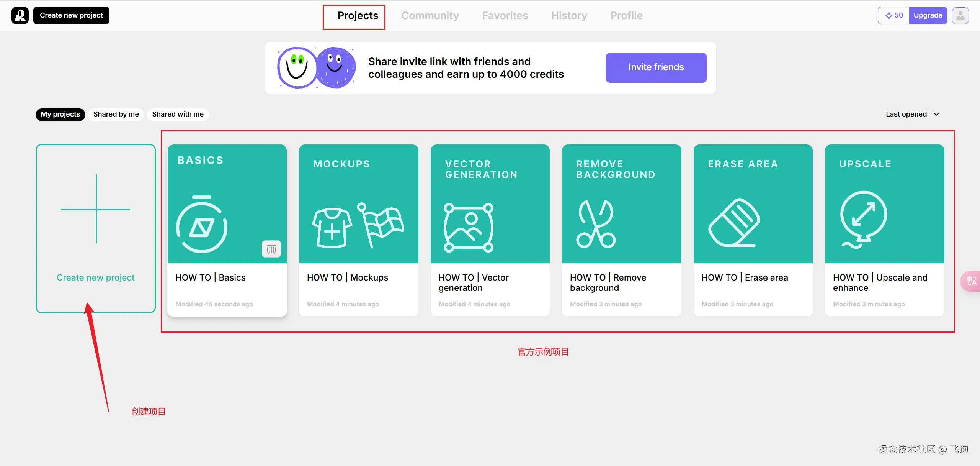Open the Community tab
980x466 pixels.
click(x=430, y=16)
